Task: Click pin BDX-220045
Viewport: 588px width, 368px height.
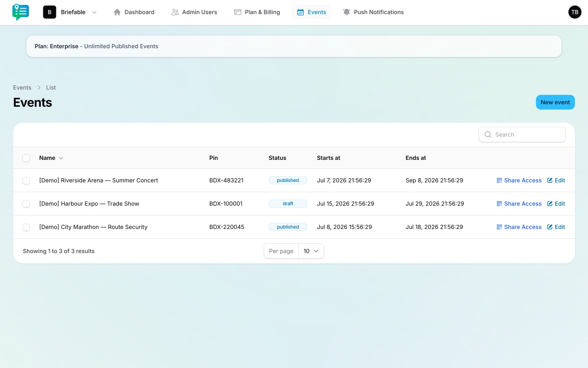Action: pos(227,227)
